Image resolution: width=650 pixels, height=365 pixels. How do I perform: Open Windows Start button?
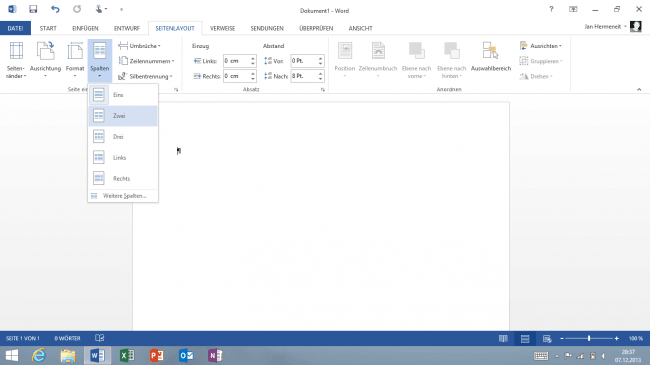click(x=12, y=355)
